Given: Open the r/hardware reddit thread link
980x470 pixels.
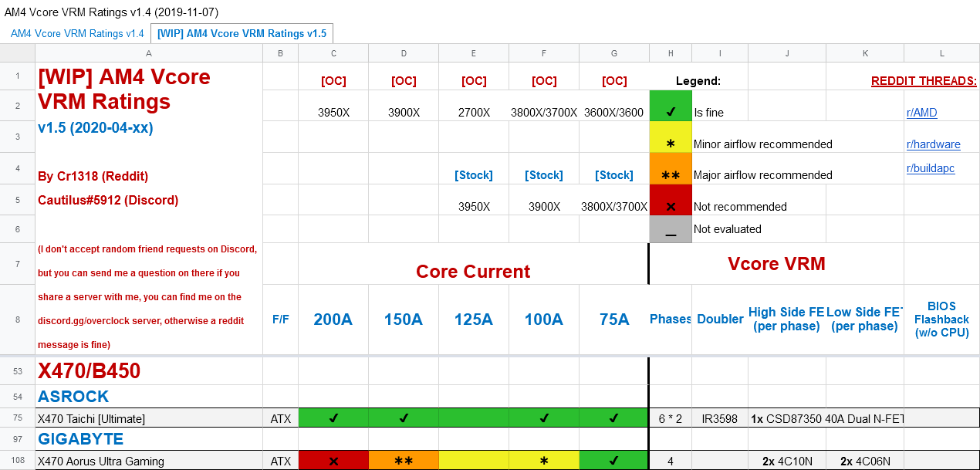Looking at the screenshot, I should coord(933,144).
